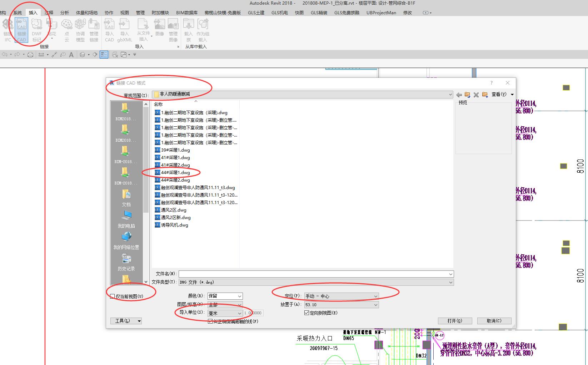This screenshot has height=365, width=588.
Task: Select file 诱导风机.dwg
Action: point(171,225)
